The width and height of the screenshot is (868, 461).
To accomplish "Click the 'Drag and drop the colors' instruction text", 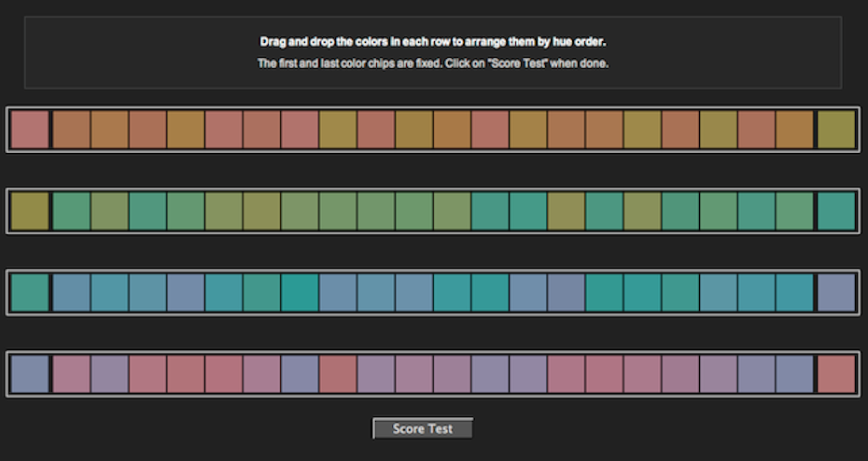I will [x=433, y=42].
